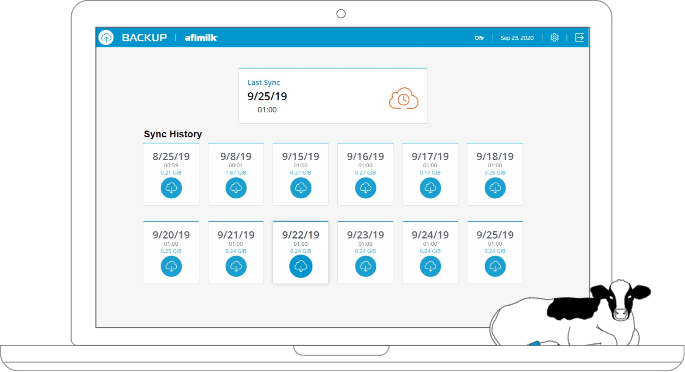Click the 0.24 GiB size on 9/24/19 card
Viewport: 685px width, 372px height.
coord(430,251)
